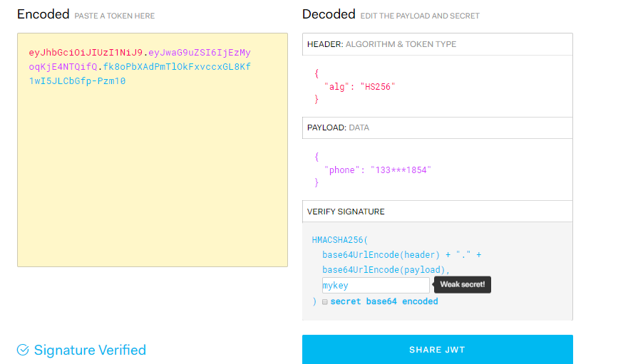
Task: Select the VERIFY SIGNATURE section label
Action: (346, 212)
